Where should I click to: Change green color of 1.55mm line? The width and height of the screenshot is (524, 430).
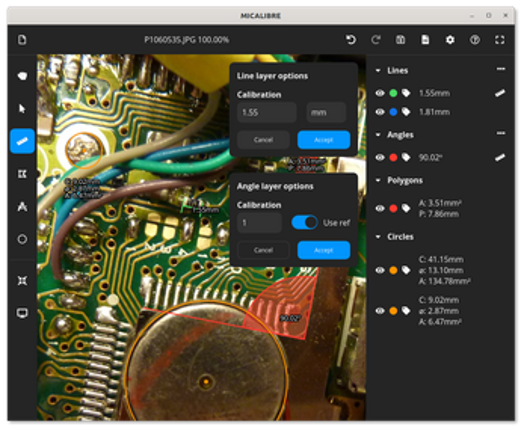point(393,93)
